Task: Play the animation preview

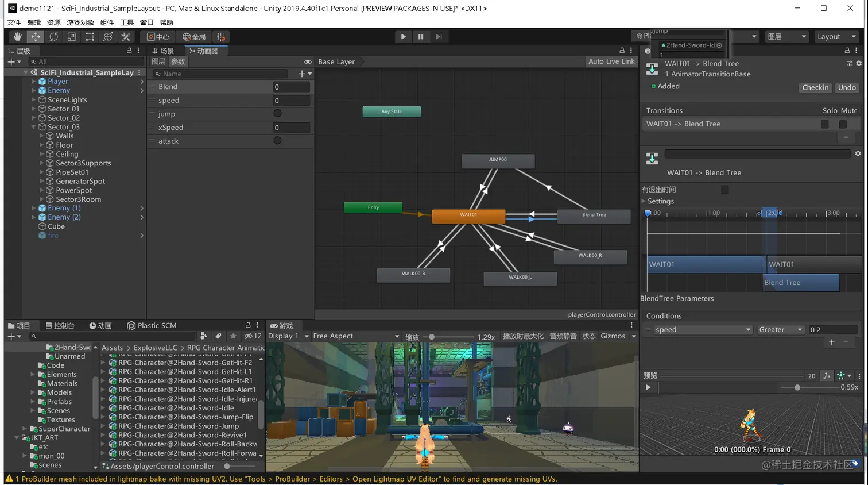Action: click(x=648, y=387)
